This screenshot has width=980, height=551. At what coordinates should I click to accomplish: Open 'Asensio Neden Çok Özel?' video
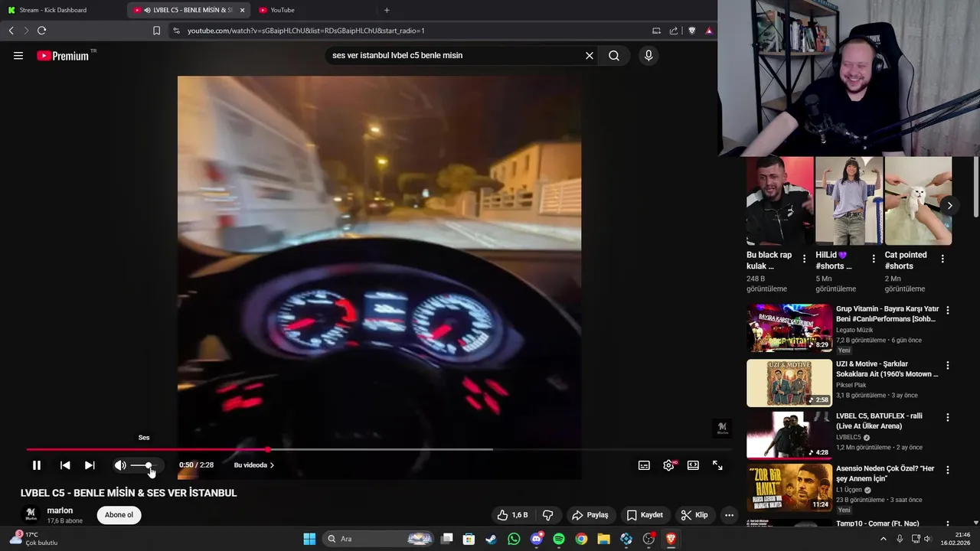coord(885,473)
